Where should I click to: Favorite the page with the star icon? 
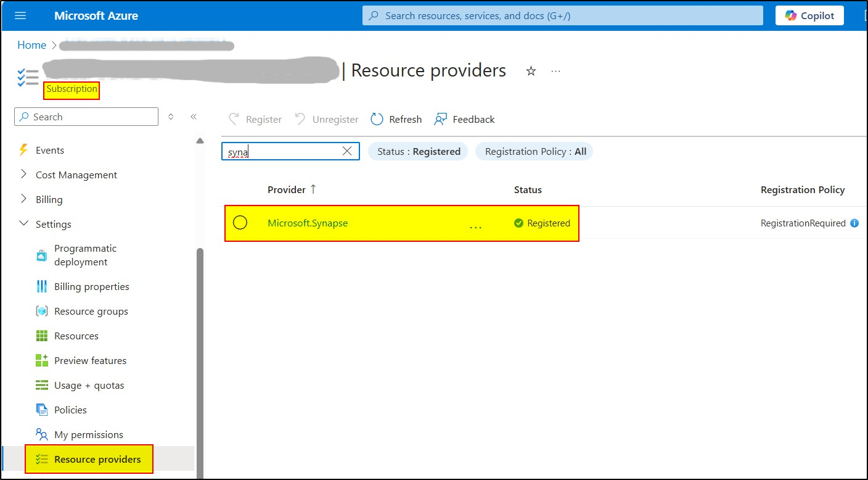click(x=531, y=70)
